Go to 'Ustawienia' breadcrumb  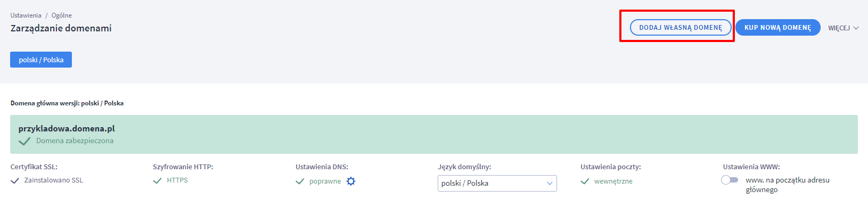pyautogui.click(x=26, y=15)
